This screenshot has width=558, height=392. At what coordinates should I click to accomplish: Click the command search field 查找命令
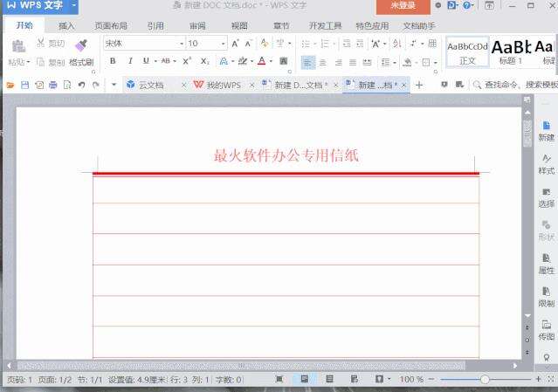click(x=514, y=85)
